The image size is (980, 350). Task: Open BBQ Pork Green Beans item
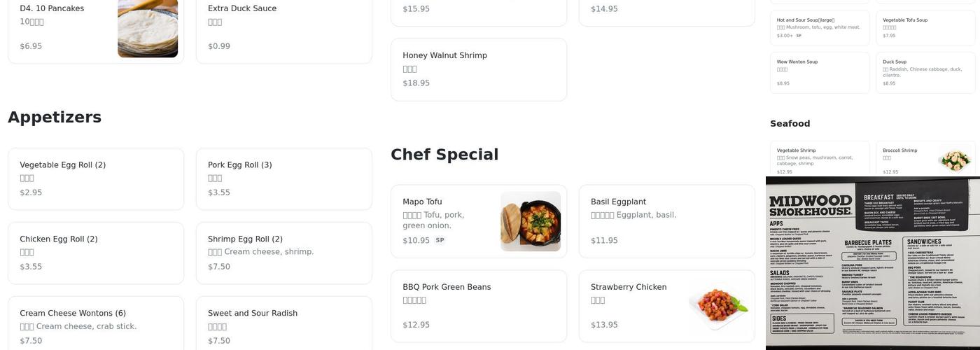pyautogui.click(x=478, y=306)
